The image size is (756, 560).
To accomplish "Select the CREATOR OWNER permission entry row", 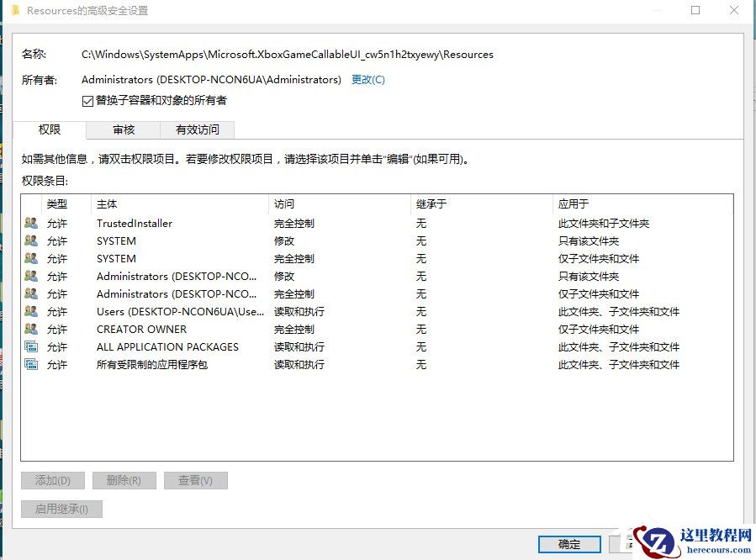I will (x=252, y=329).
